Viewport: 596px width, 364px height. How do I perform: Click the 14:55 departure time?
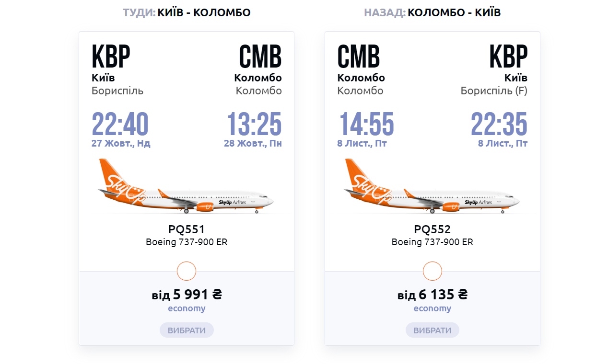click(367, 124)
